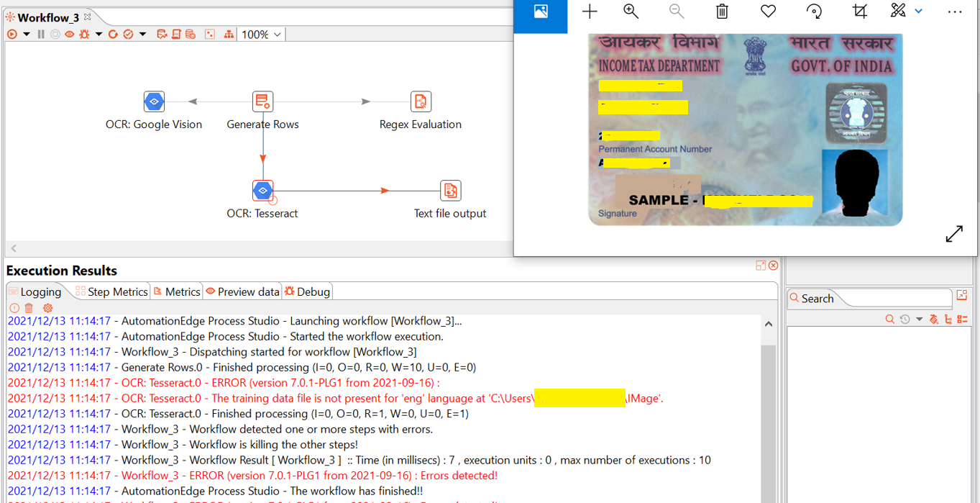Verify the workflow with the checkmark circle icon

128,34
